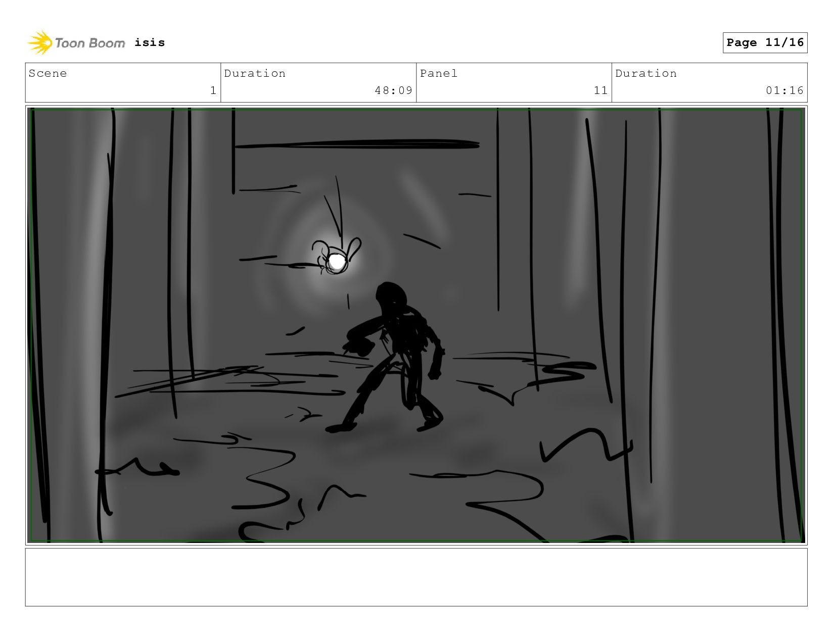
Task: Click the scene duration value '48:09'
Action: [394, 90]
